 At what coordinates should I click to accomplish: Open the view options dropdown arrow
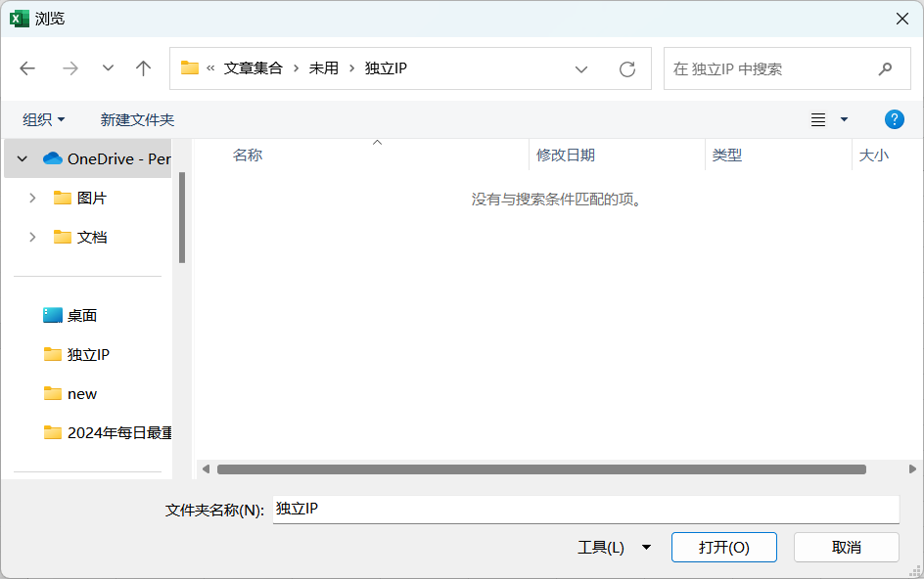[845, 119]
